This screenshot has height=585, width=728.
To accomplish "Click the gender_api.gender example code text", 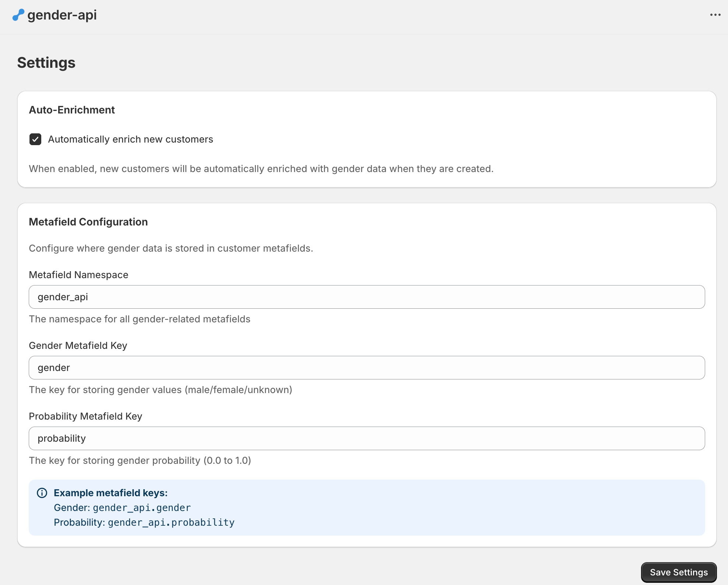I will pos(142,508).
